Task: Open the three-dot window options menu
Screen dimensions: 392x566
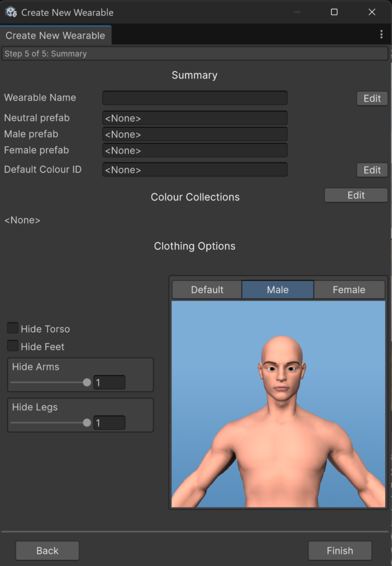Action: pos(381,35)
